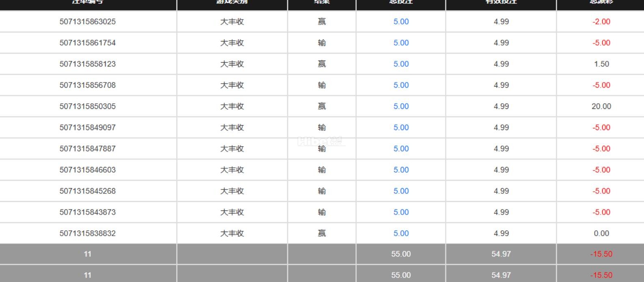Select bet number 5071315847887

tap(88, 148)
